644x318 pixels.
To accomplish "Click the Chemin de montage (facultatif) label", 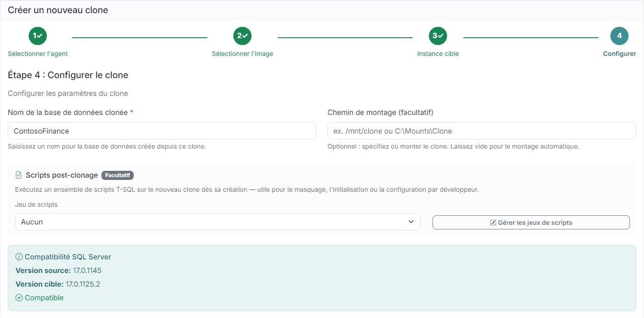I will coord(380,112).
